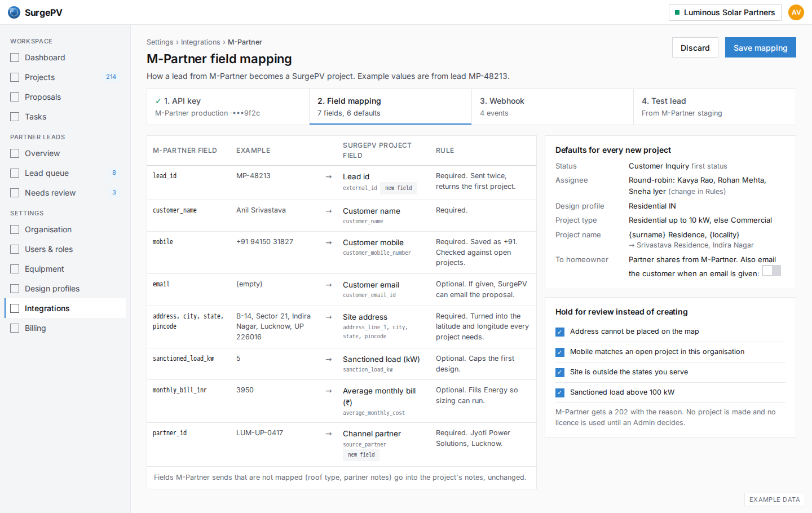812x513 pixels.
Task: Open the 3. Webhook step
Action: point(553,107)
